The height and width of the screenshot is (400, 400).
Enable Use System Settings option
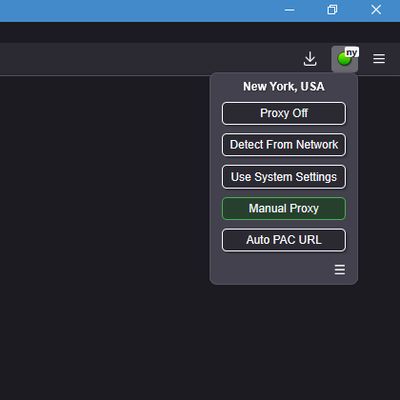coord(284,177)
